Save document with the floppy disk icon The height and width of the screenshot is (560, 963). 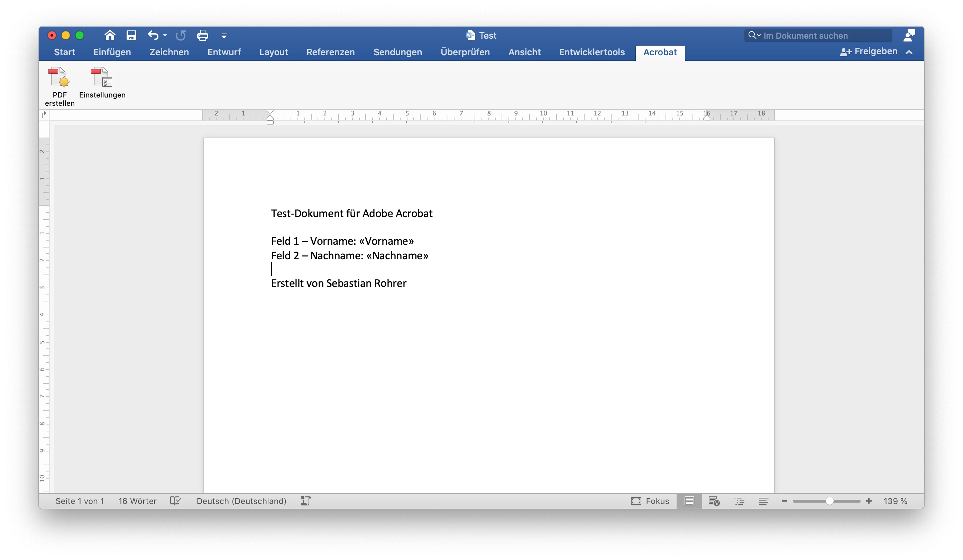point(131,36)
